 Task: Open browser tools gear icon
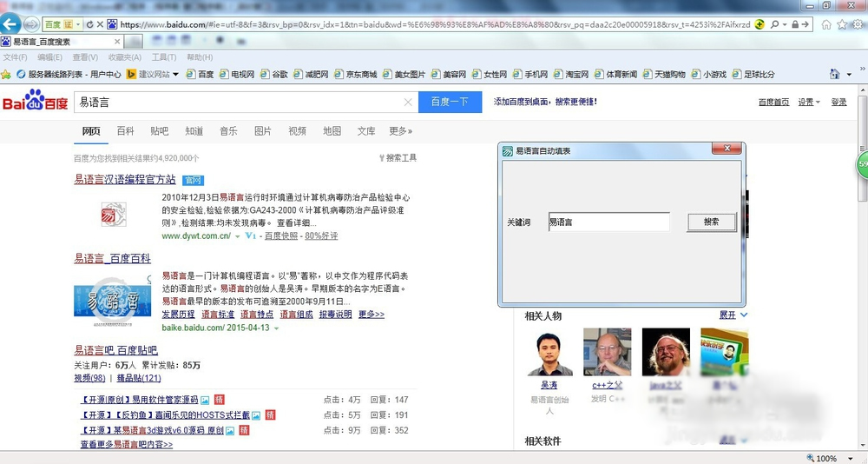click(858, 24)
